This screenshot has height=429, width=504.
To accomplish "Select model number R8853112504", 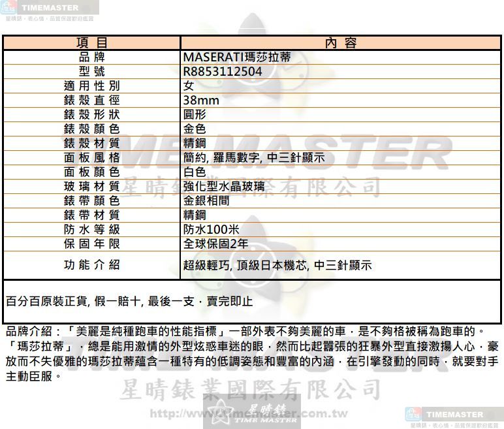I will point(223,72).
